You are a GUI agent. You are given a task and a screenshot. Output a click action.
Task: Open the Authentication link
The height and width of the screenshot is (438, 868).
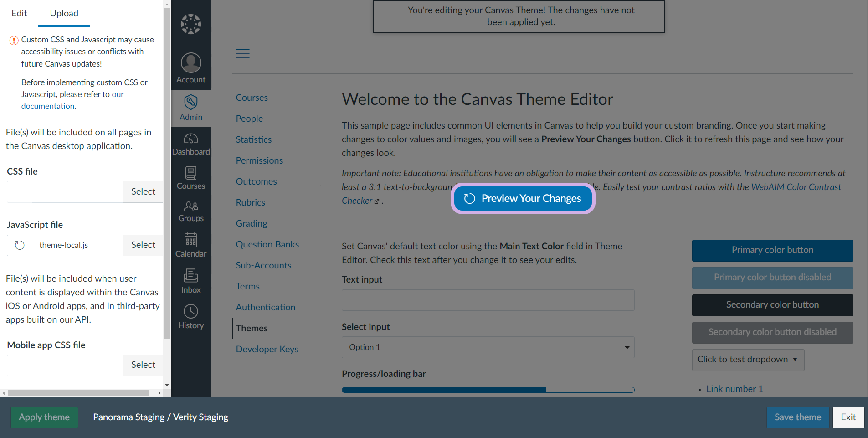pyautogui.click(x=266, y=307)
